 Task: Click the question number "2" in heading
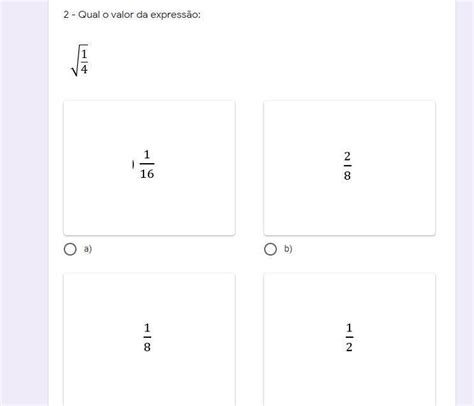(66, 15)
